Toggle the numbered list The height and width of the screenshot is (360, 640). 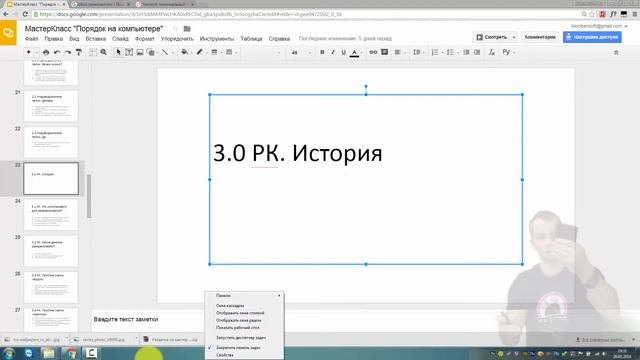[x=436, y=52]
